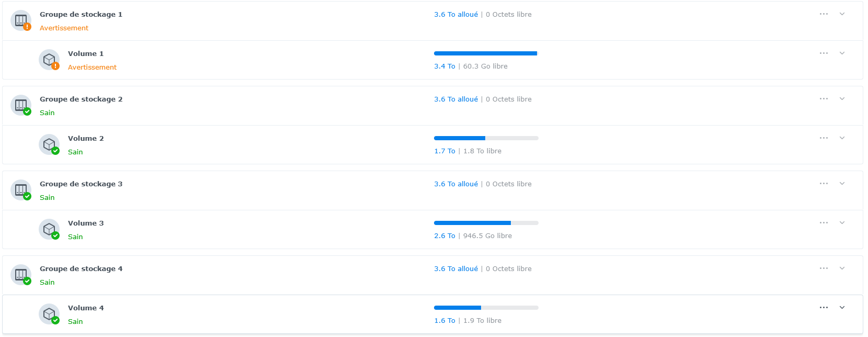Click the Volume 4 cube icon

click(49, 314)
